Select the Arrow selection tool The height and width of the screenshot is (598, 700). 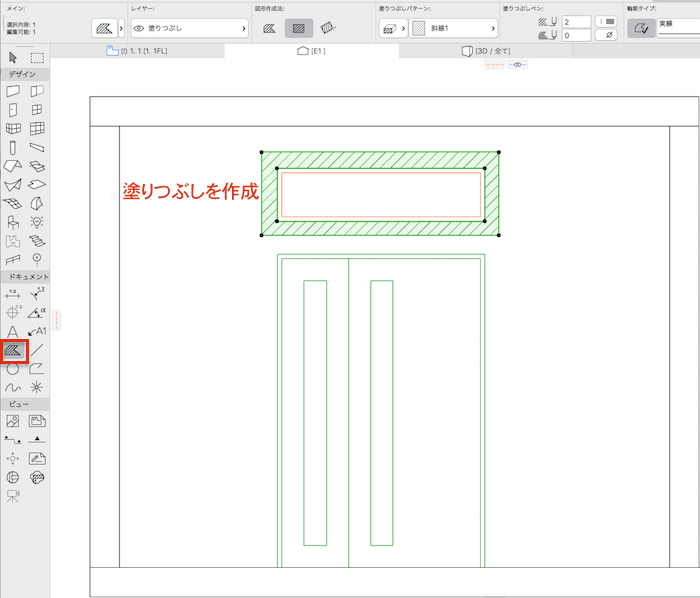click(x=13, y=57)
